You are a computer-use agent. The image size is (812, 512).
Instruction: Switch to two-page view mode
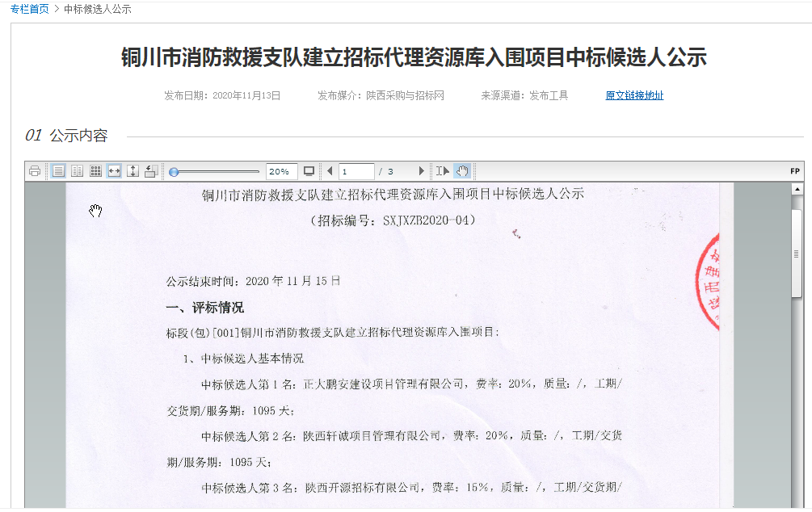[77, 171]
